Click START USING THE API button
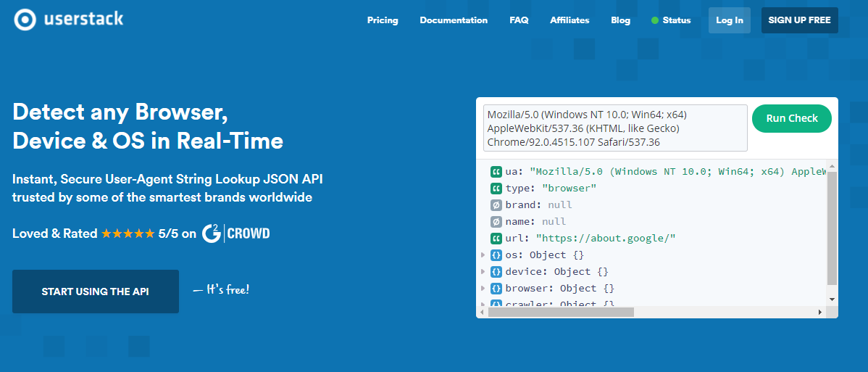Image resolution: width=868 pixels, height=372 pixels. click(95, 292)
